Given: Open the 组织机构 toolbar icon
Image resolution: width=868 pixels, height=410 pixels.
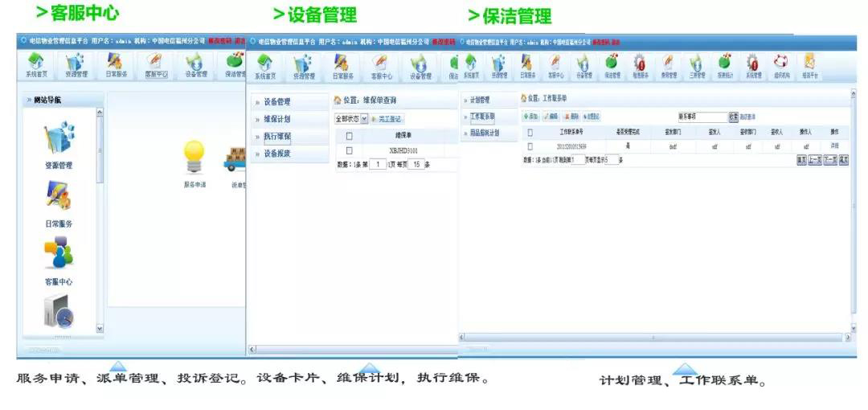Looking at the screenshot, I should click(781, 66).
